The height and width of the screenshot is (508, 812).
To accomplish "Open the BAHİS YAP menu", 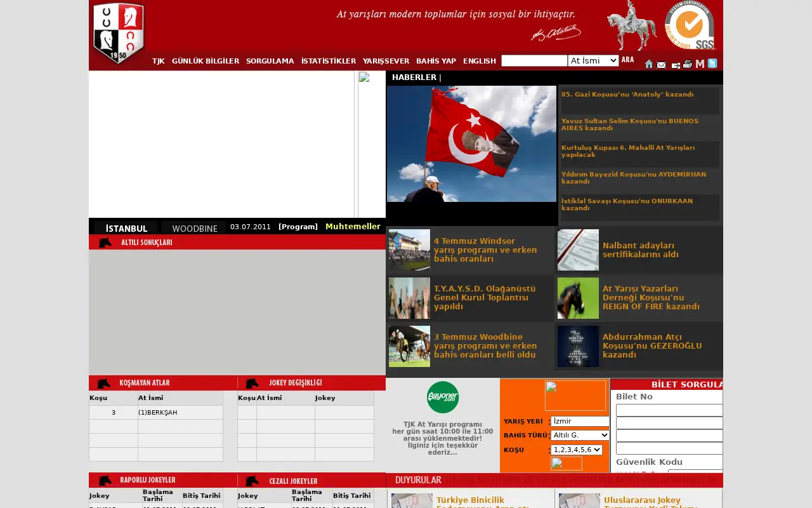I will point(436,62).
